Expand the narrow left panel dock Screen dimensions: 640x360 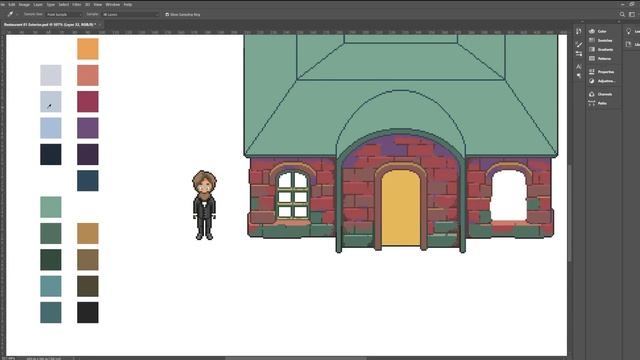click(582, 22)
